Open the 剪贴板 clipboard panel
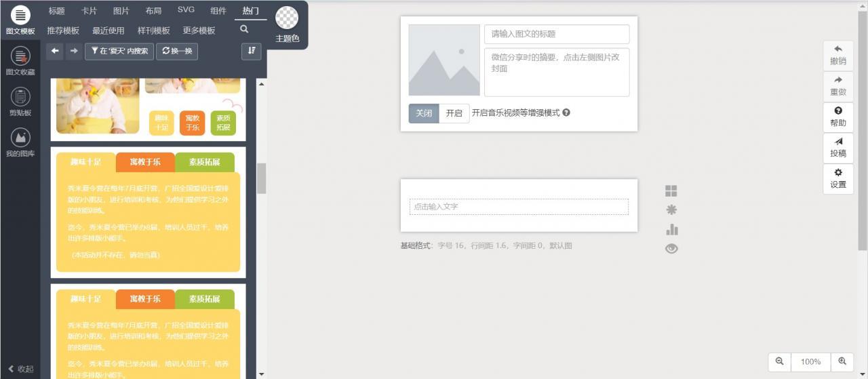The width and height of the screenshot is (868, 379). point(20,102)
